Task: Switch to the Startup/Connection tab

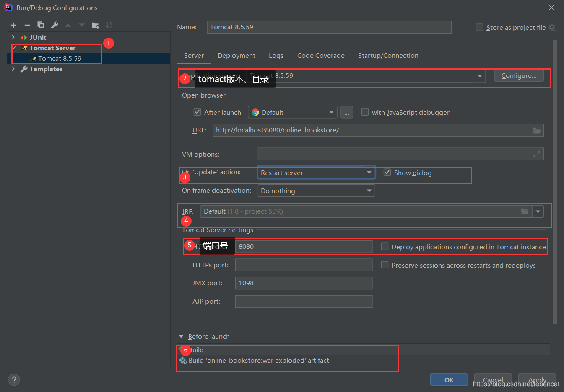Action: [x=388, y=55]
